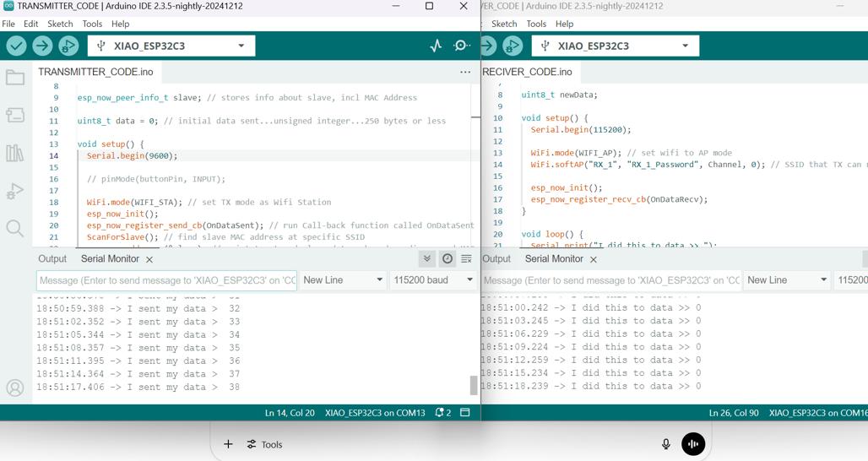Switch to Serial Monitor tab in Transmitter window
The height and width of the screenshot is (461, 868).
pos(110,258)
